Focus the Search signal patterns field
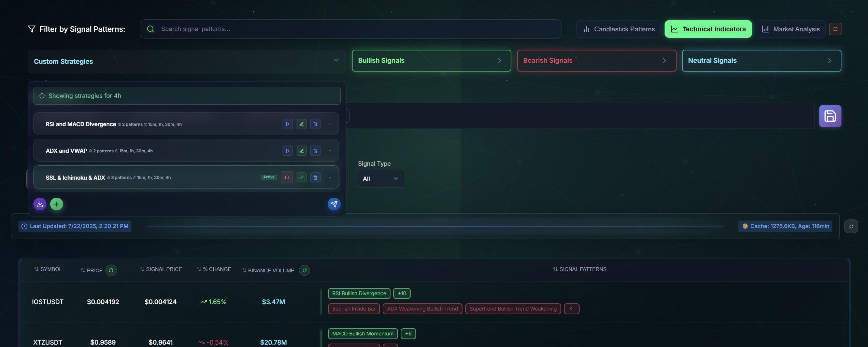This screenshot has height=347, width=868. click(x=351, y=29)
